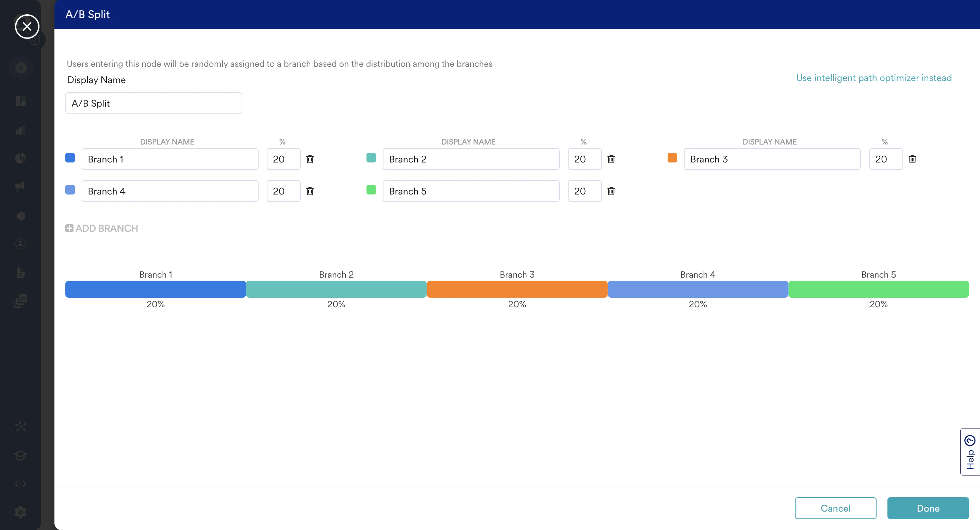This screenshot has width=980, height=530.
Task: Open the Help widget
Action: coord(970,452)
